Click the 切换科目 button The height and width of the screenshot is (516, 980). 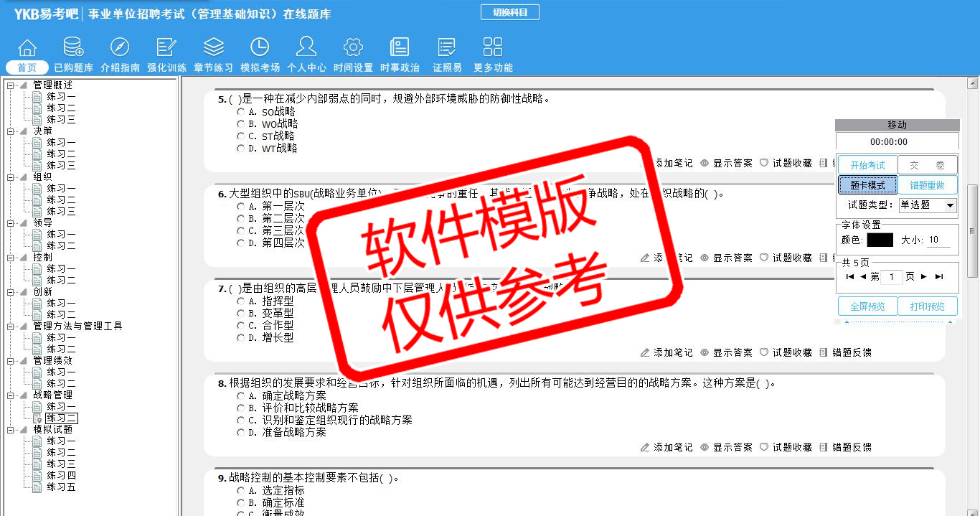click(509, 12)
